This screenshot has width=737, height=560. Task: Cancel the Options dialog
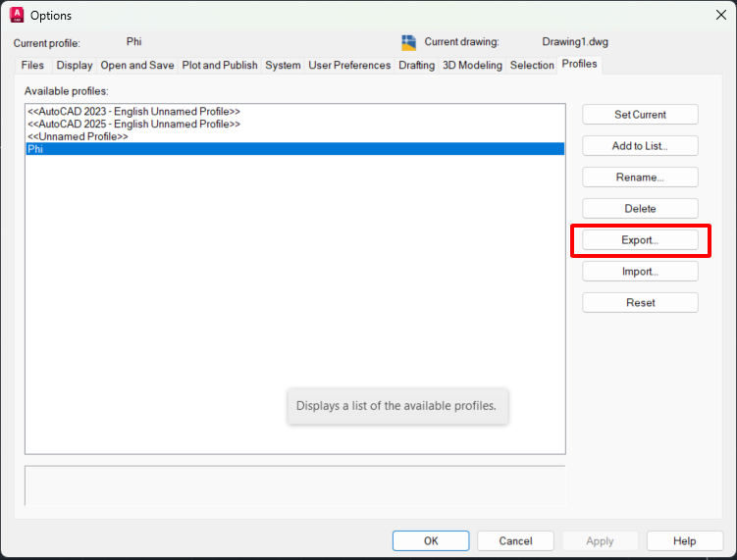pyautogui.click(x=515, y=540)
